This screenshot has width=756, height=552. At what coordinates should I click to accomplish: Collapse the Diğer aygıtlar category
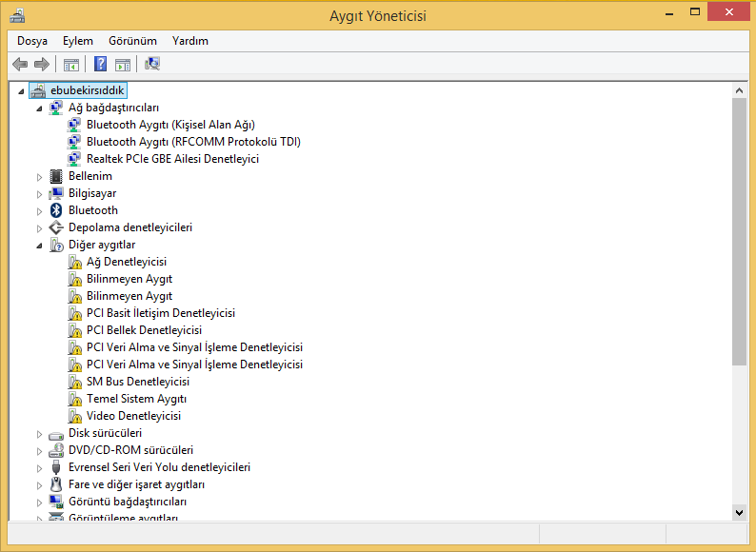[x=40, y=246]
